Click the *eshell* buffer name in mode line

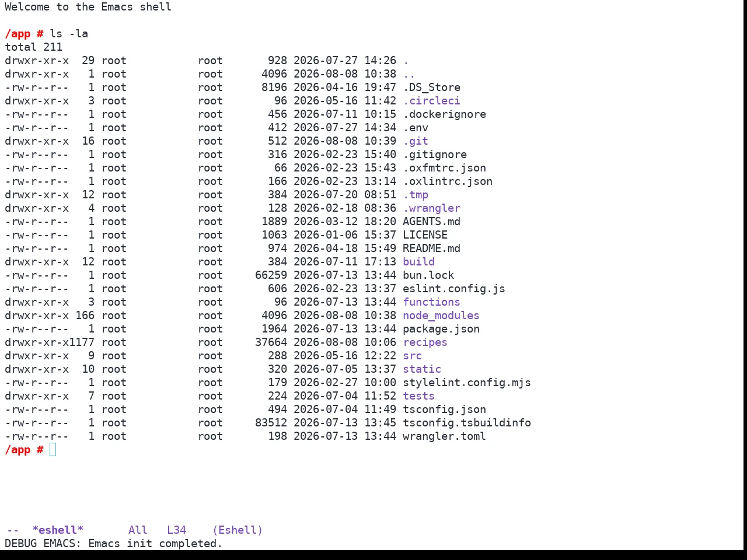tap(58, 530)
